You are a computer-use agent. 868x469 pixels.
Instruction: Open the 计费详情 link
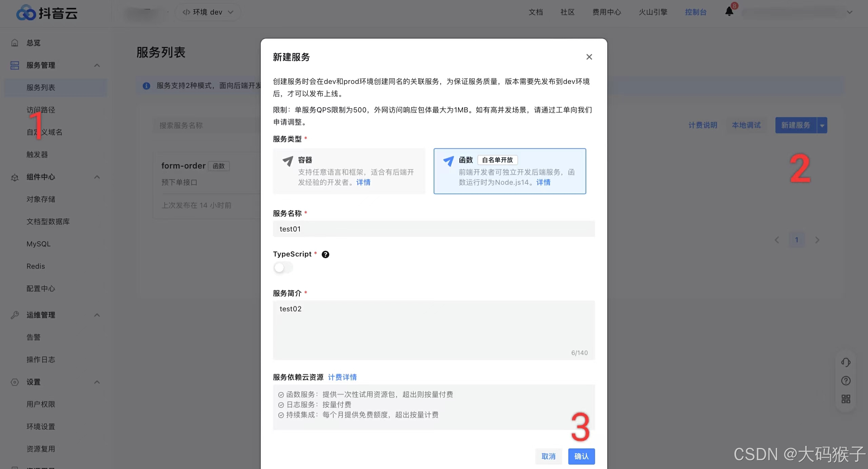(342, 377)
